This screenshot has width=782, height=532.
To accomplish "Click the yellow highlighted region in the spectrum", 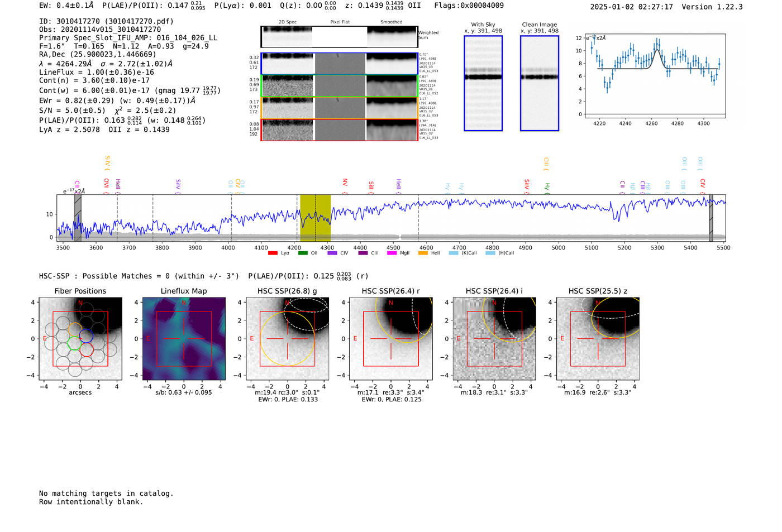I will [x=315, y=218].
